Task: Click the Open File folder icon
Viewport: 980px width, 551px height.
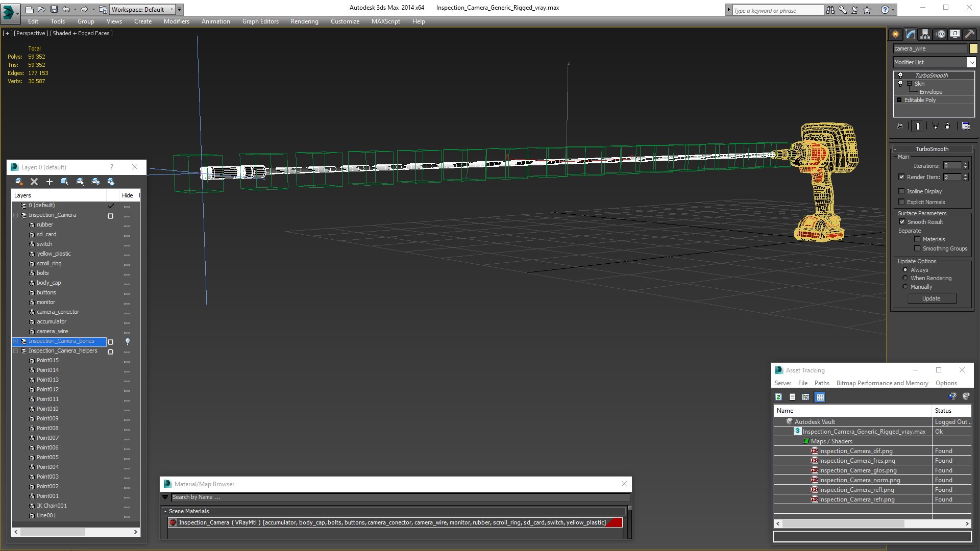Action: point(42,9)
